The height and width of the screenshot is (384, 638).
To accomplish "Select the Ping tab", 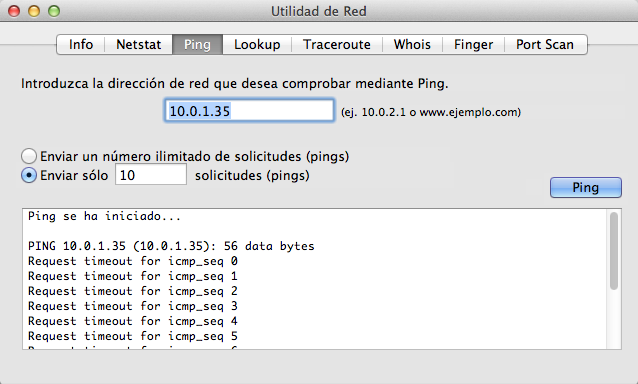I will [197, 44].
